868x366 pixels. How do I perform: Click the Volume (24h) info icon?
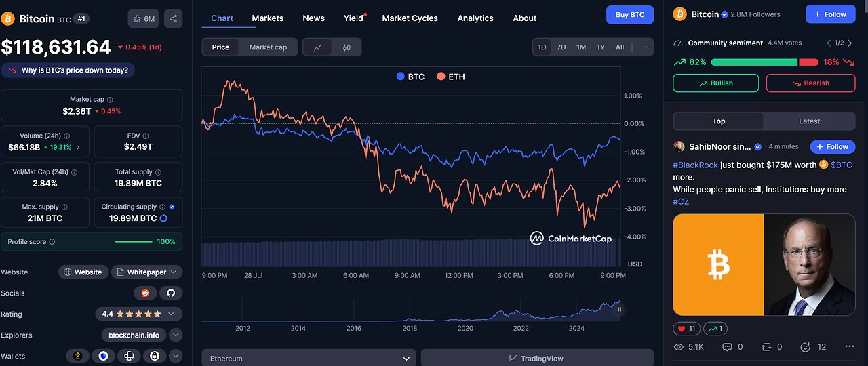point(67,136)
